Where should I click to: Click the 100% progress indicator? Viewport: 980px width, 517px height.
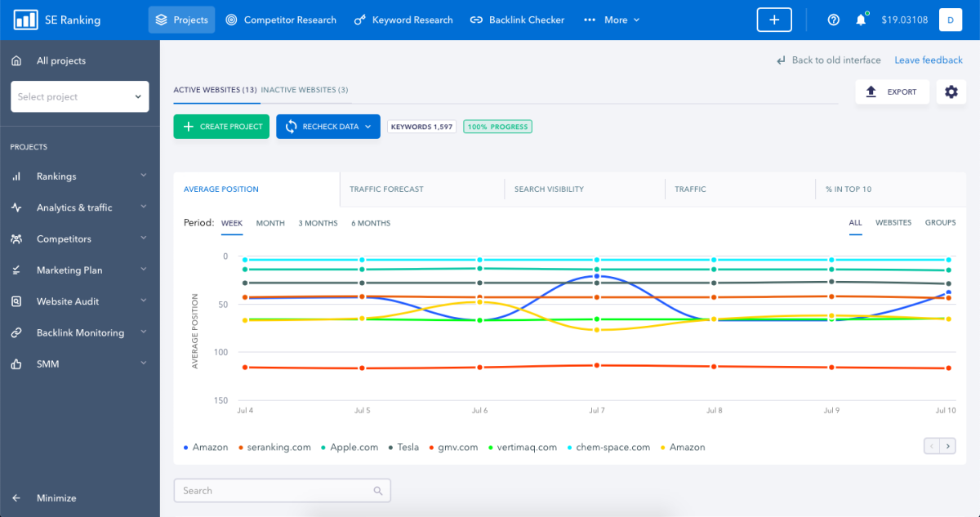click(x=497, y=127)
